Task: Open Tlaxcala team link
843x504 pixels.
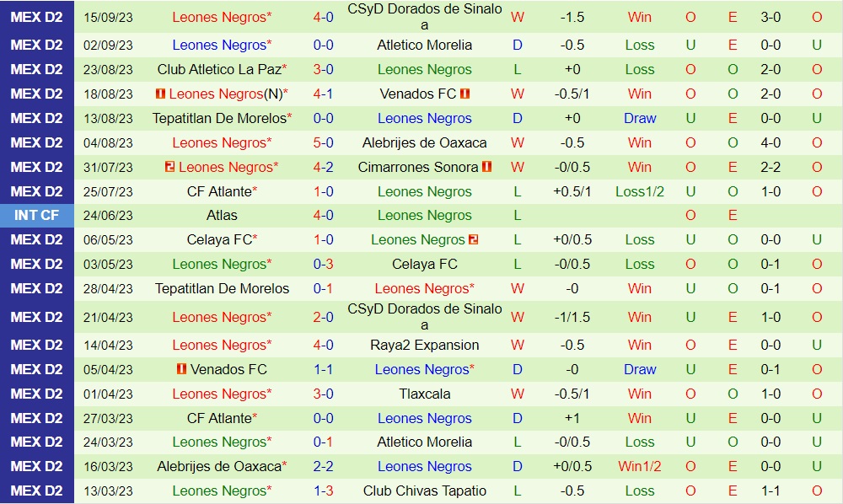Action: [x=425, y=394]
